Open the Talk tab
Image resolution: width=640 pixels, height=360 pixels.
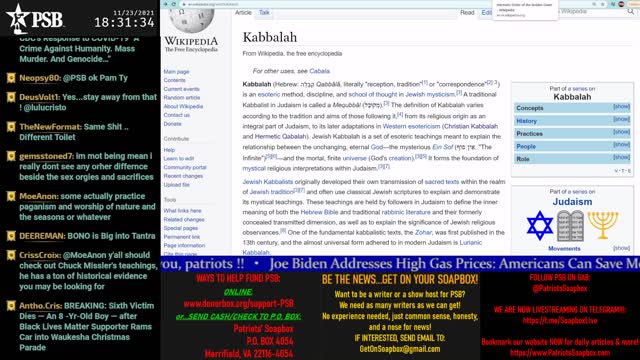click(264, 13)
